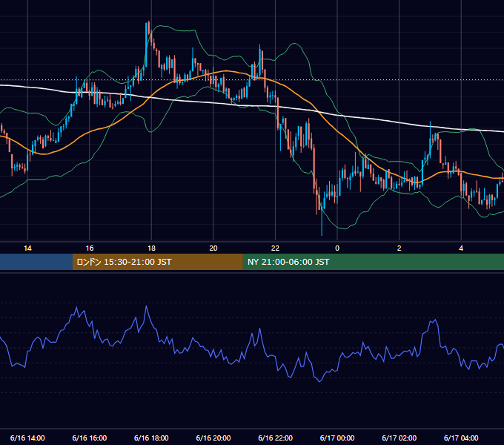Click the 6/16 22:00 indicator axis label
504x445 pixels.
pyautogui.click(x=275, y=438)
